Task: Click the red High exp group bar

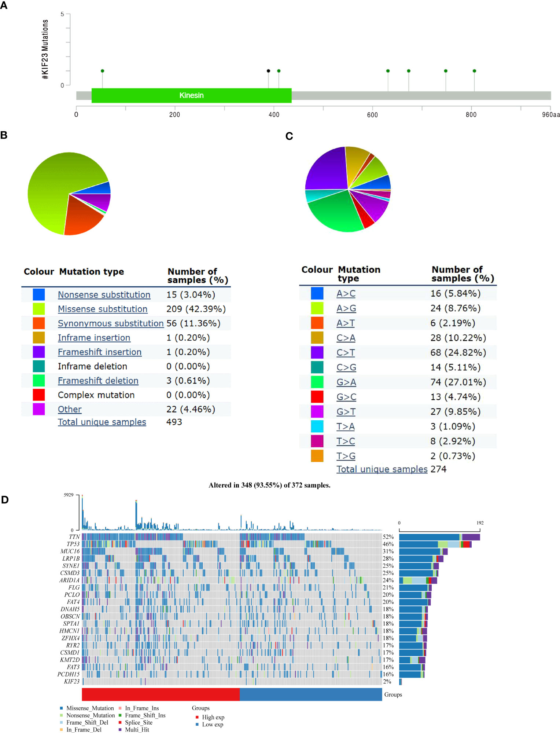Action: tap(161, 694)
